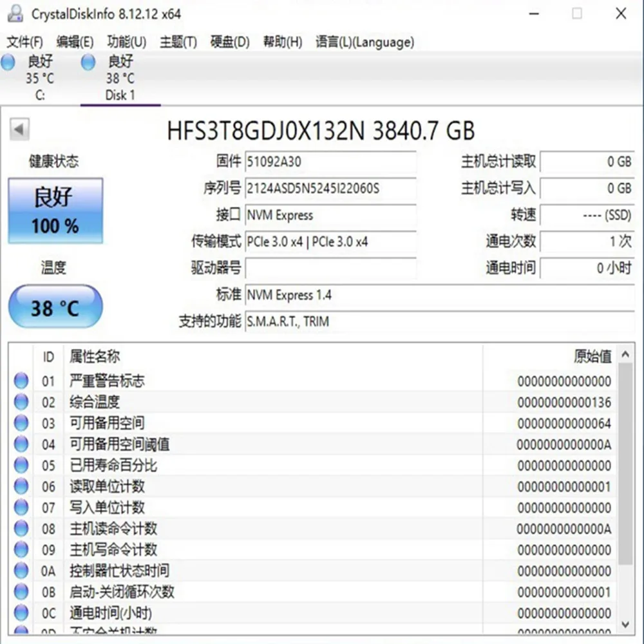Open the 帮助(H) menu
This screenshot has height=644, width=644.
(281, 42)
